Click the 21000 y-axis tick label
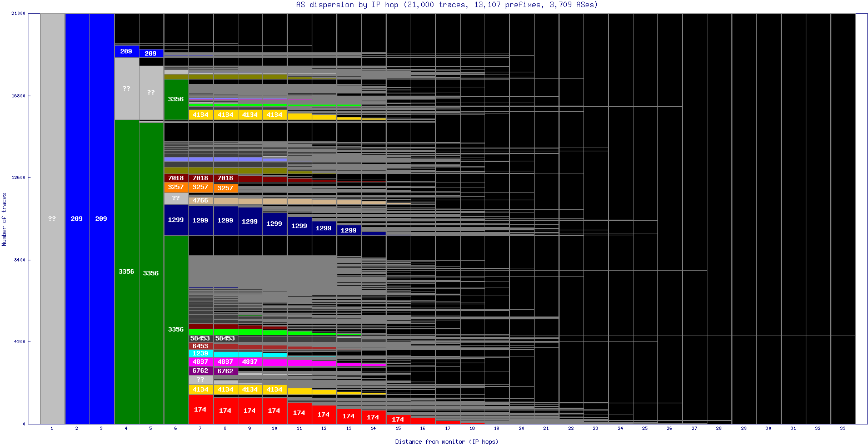Screen dimensions: 868x445 pos(18,14)
